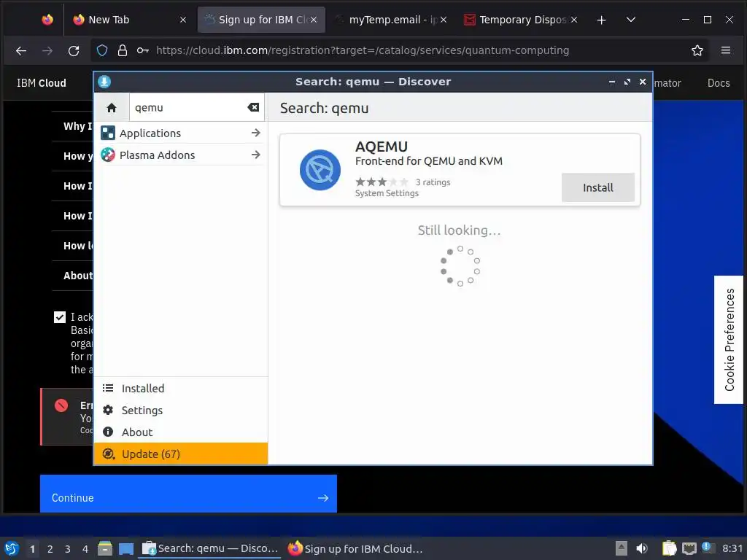The height and width of the screenshot is (560, 747).
Task: Switch to the New Tab browser tab
Action: pos(128,20)
